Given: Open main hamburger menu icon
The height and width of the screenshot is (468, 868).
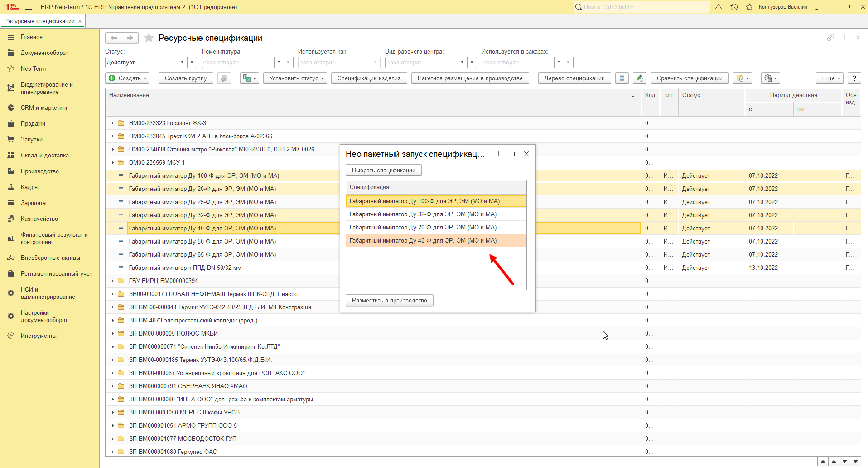Looking at the screenshot, I should tap(29, 7).
